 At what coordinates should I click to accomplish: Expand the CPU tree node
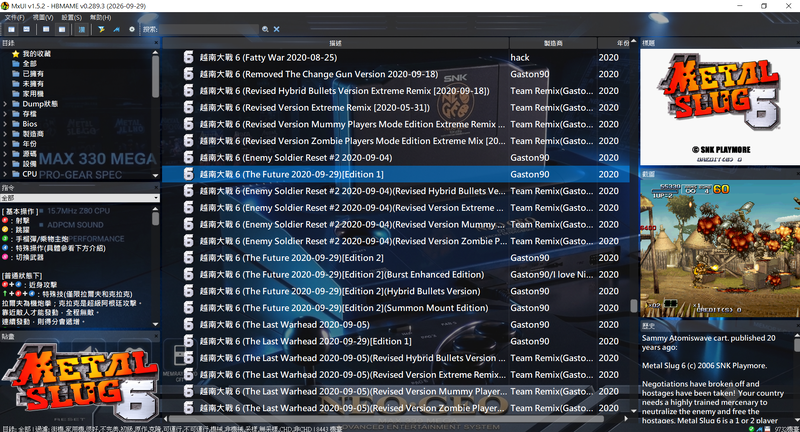pyautogui.click(x=5, y=174)
